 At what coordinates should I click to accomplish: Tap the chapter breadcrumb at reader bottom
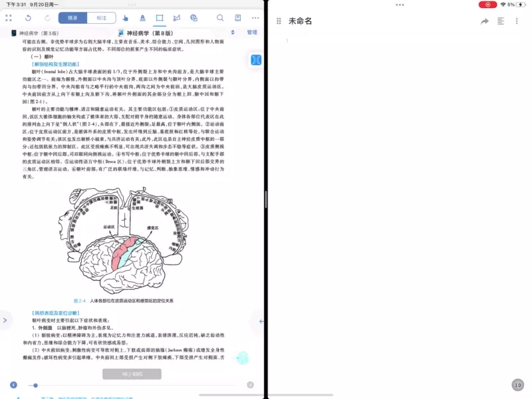(x=86, y=398)
